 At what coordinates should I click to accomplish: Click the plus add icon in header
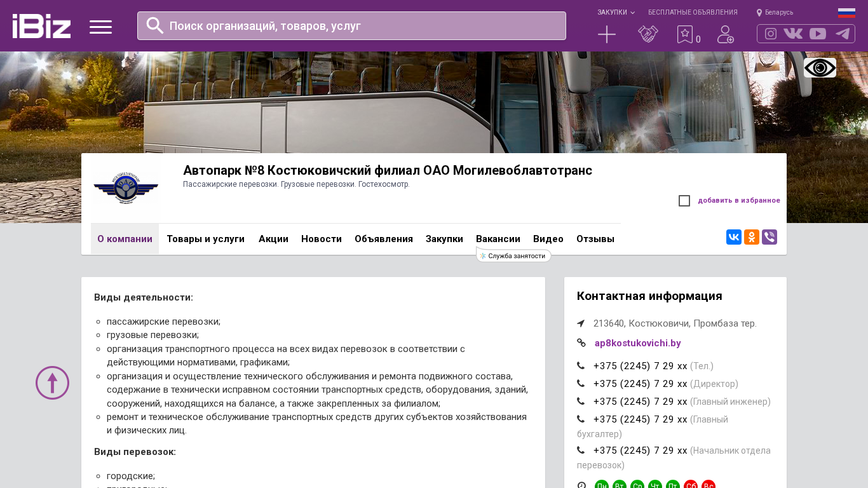[x=607, y=34]
